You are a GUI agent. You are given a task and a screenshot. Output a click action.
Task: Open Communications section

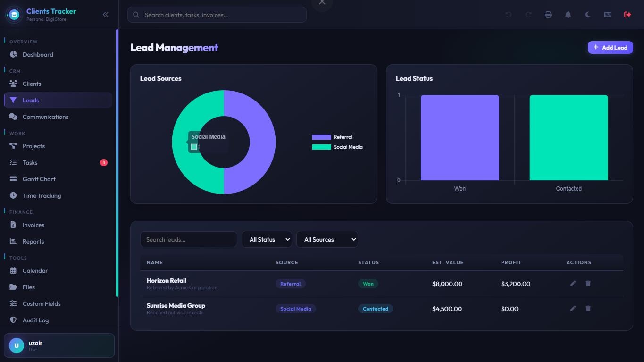point(58,117)
